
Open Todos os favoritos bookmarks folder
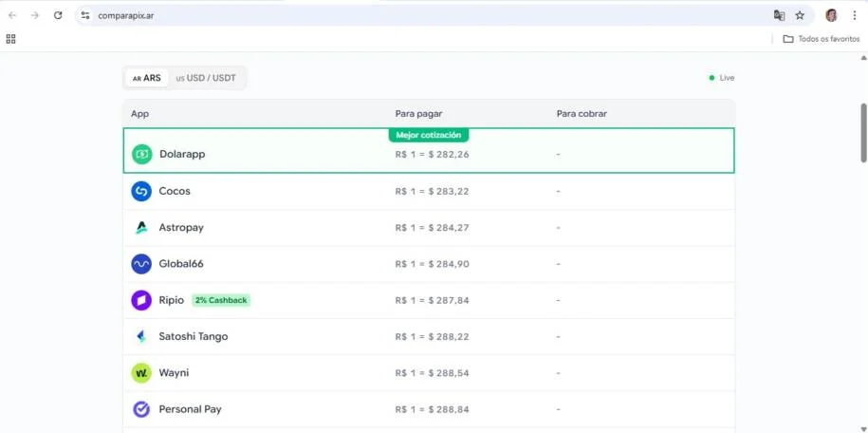[x=822, y=39]
